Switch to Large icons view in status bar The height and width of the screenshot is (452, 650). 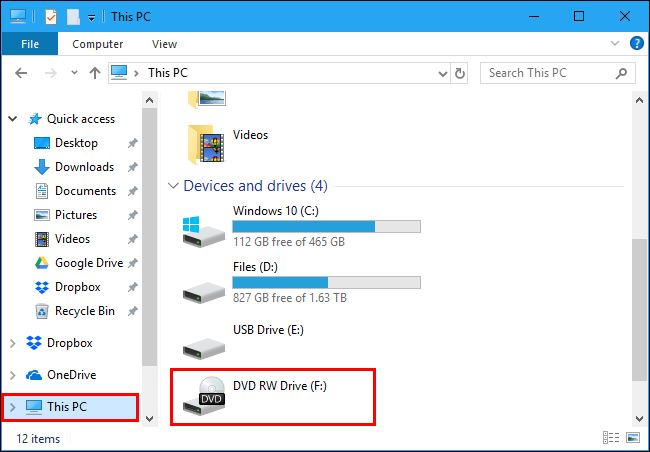point(633,438)
